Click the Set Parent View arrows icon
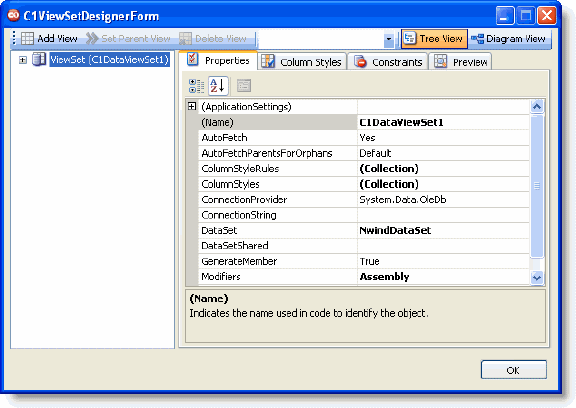576x408 pixels. pyautogui.click(x=92, y=39)
